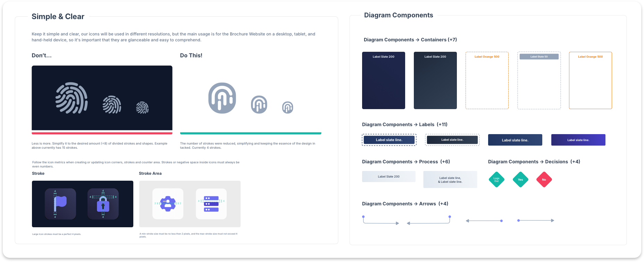644x262 pixels.
Task: Click the Do This! heading
Action: coord(191,56)
